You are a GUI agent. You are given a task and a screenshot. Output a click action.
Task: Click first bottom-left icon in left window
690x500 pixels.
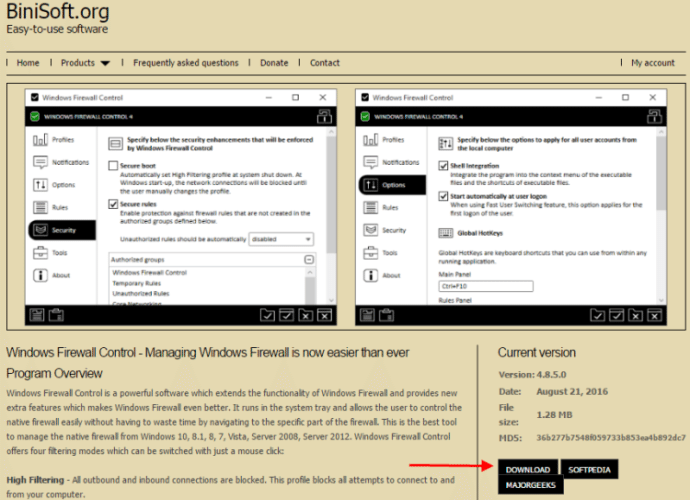tap(37, 315)
